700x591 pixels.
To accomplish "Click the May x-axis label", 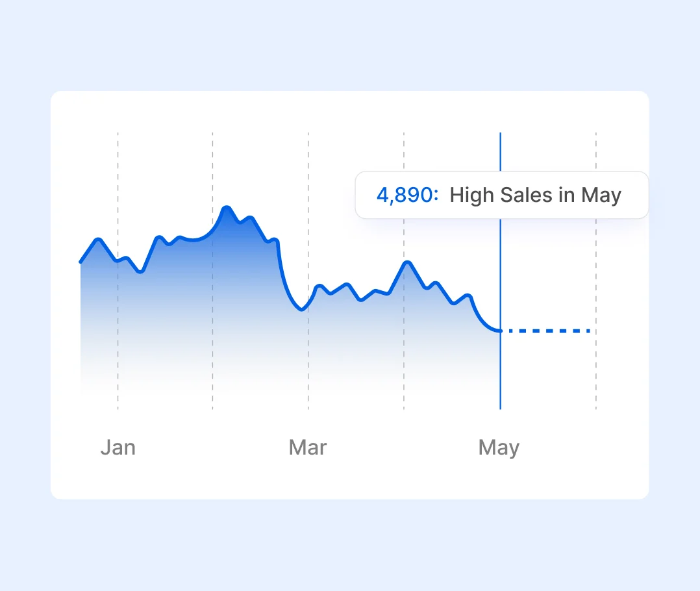I will pyautogui.click(x=499, y=447).
